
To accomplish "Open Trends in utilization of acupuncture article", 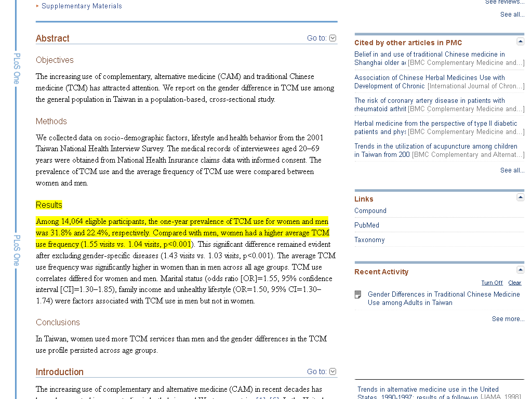I will (436, 150).
